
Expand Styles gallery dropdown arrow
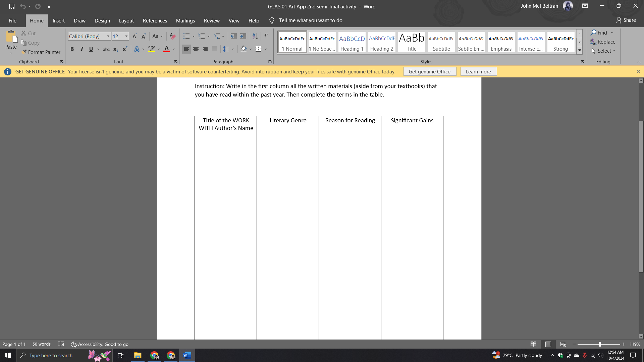point(579,50)
